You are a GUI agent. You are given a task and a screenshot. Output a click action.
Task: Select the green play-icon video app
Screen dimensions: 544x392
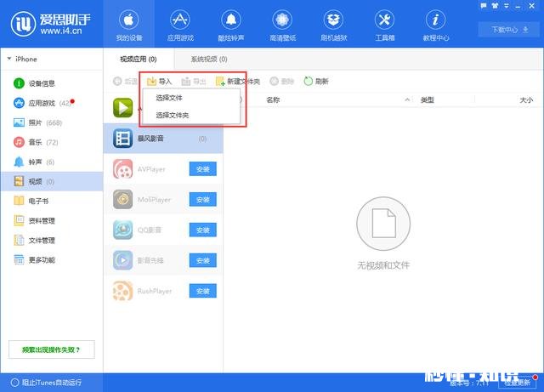(122, 108)
